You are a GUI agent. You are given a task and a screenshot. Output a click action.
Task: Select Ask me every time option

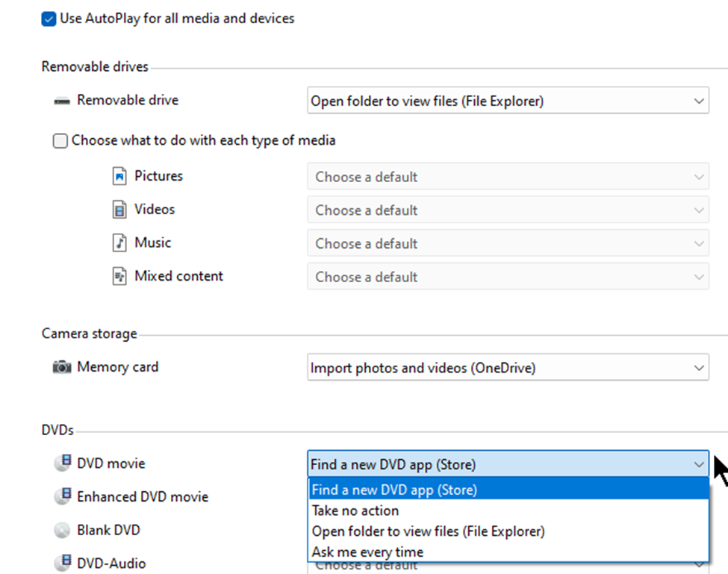tap(367, 552)
